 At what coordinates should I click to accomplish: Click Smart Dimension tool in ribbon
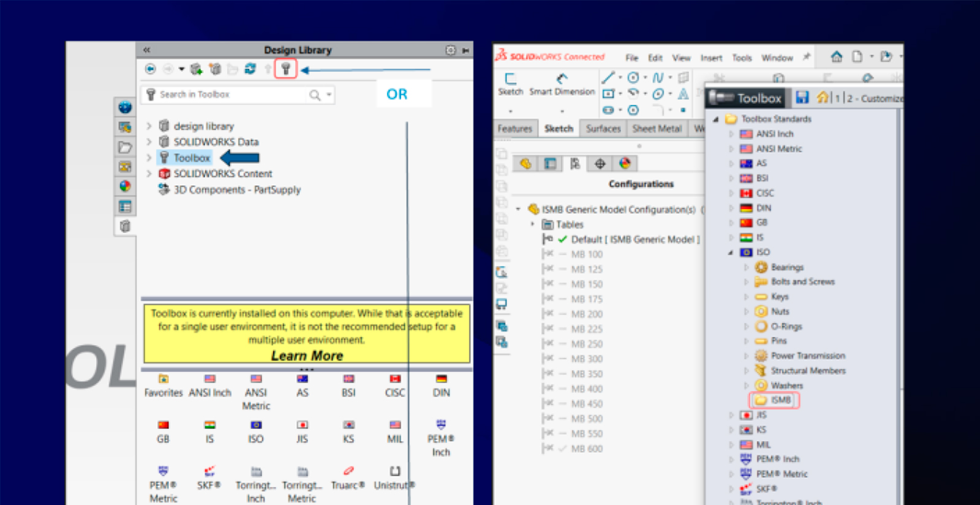(562, 84)
